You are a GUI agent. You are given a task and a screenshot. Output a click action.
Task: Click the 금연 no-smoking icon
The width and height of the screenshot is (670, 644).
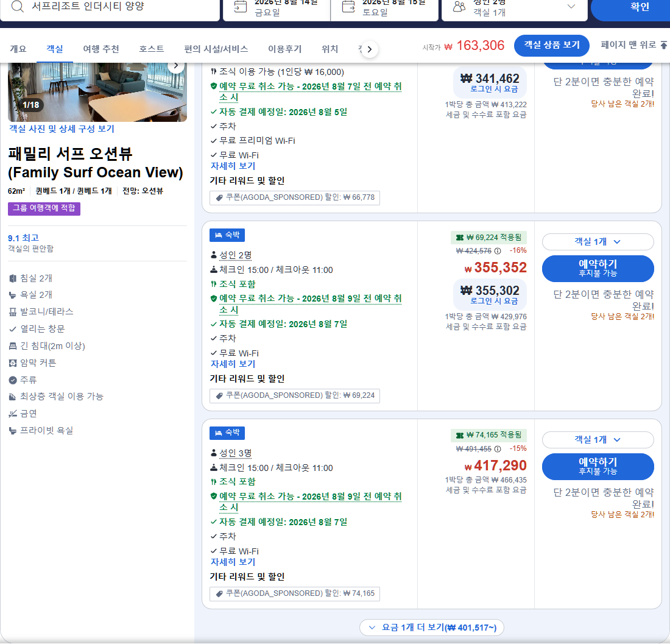click(13, 414)
